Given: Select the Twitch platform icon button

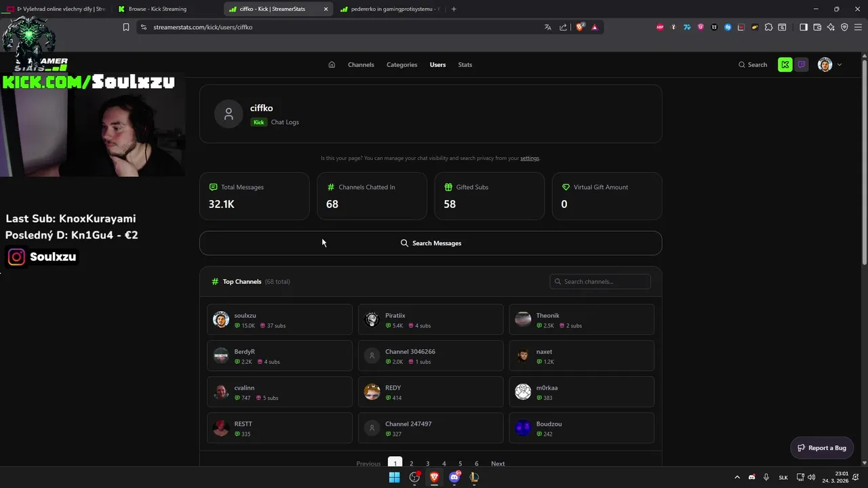Looking at the screenshot, I should pyautogui.click(x=802, y=64).
